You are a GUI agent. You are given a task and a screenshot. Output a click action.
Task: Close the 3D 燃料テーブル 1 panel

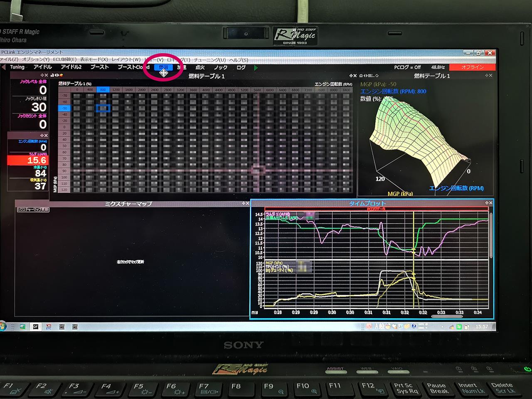coord(491,75)
